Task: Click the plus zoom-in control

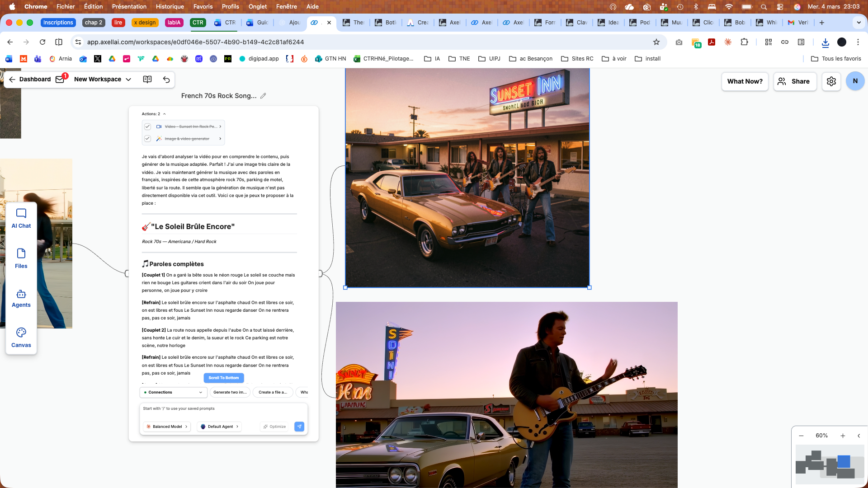Action: click(843, 436)
